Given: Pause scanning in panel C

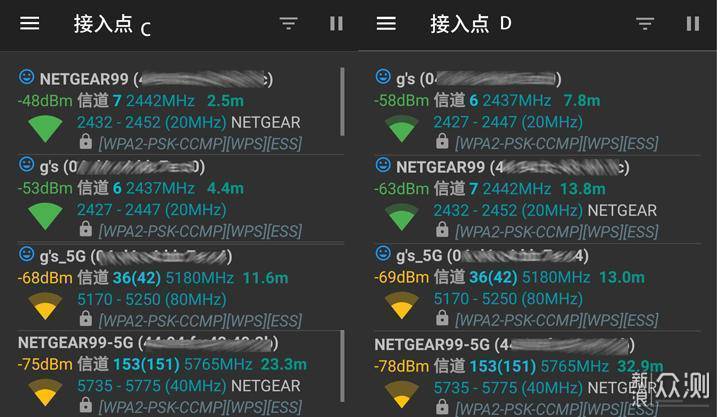Looking at the screenshot, I should [x=336, y=23].
